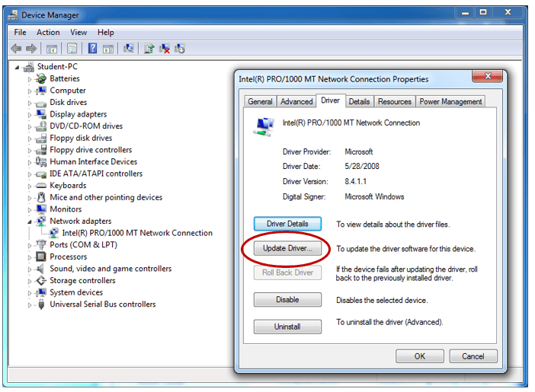Image resolution: width=535 pixels, height=392 pixels.
Task: Click the Universal Serial Bus controllers icon
Action: 41,304
